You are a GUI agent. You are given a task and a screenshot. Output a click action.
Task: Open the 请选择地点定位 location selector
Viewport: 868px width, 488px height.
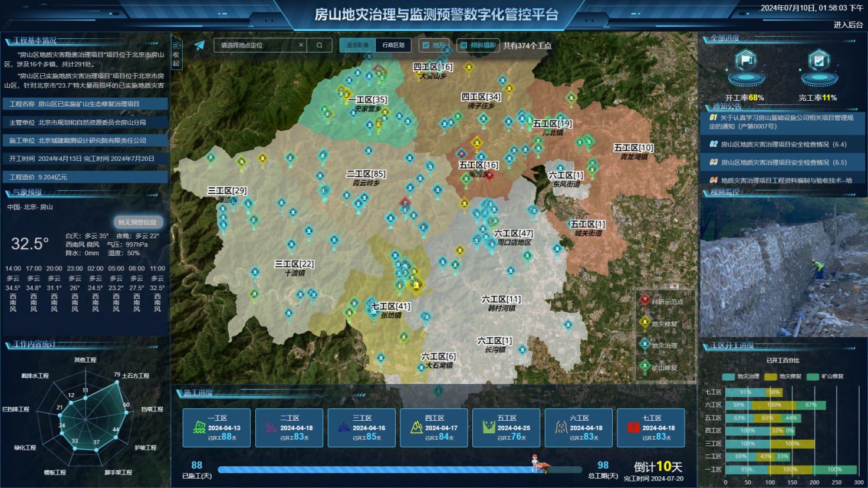coord(257,45)
